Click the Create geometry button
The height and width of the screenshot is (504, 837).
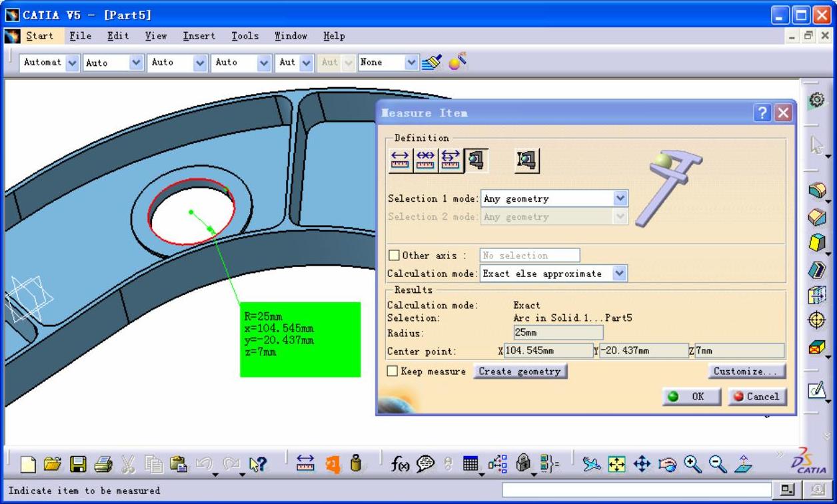click(x=520, y=372)
